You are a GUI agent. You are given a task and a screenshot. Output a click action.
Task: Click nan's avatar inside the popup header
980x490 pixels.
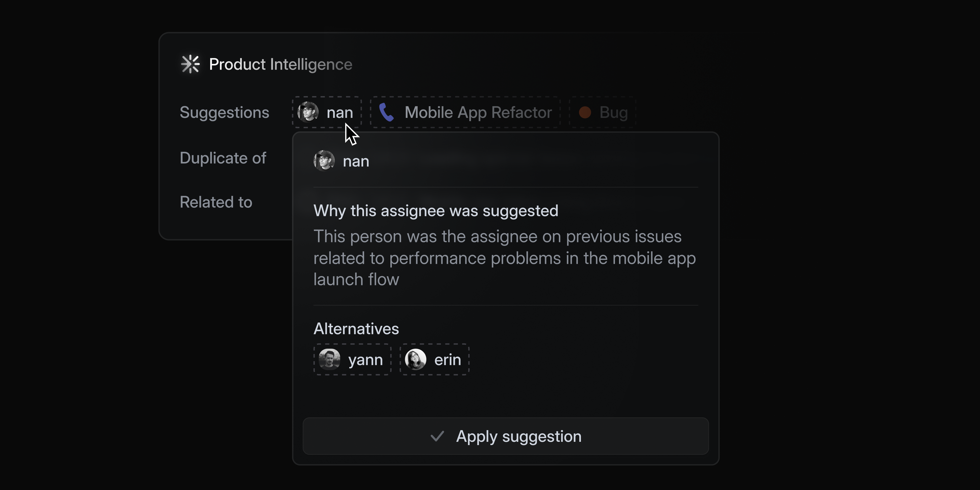pyautogui.click(x=324, y=161)
